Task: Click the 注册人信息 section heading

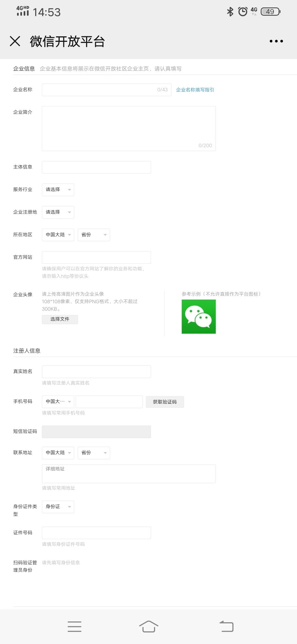Action: tap(27, 351)
